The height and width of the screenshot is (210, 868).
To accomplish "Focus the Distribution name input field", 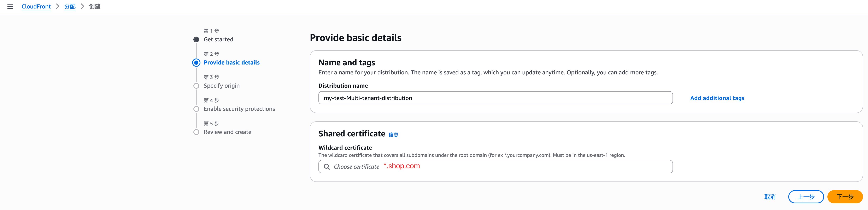I will pos(495,98).
